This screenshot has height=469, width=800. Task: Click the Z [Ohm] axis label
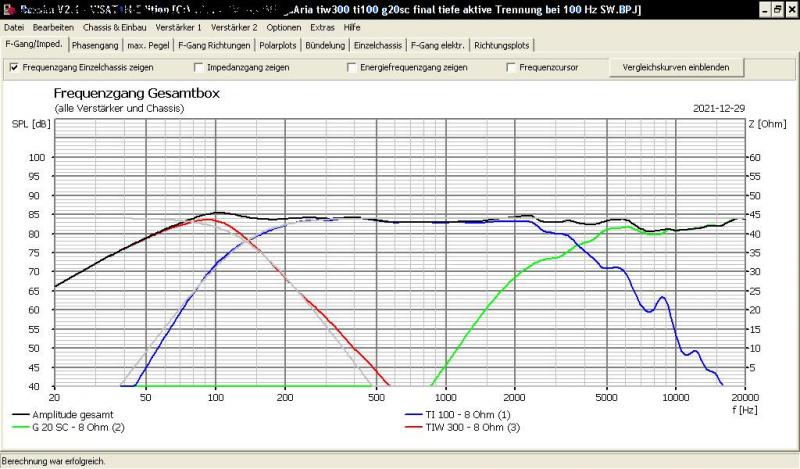coord(767,124)
